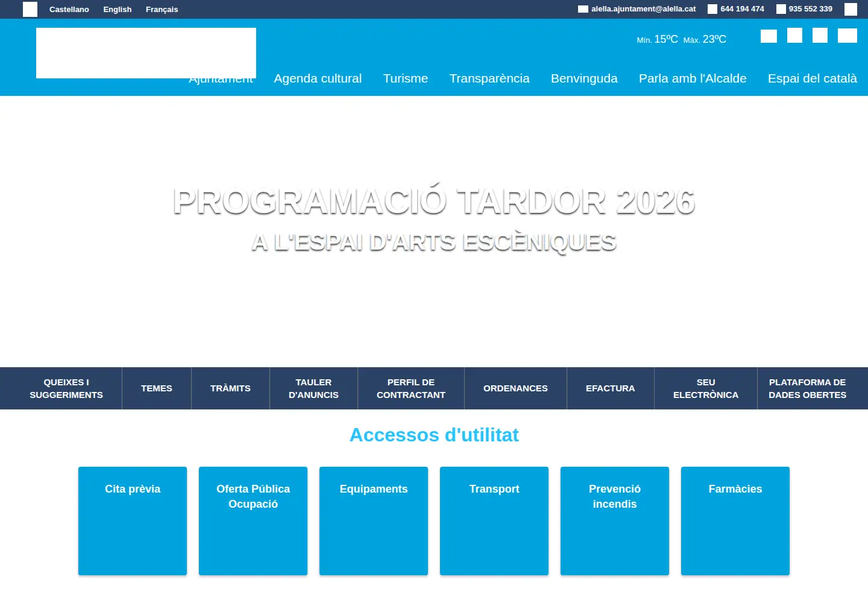Open Parla amb l'Alcalde page

tap(693, 78)
